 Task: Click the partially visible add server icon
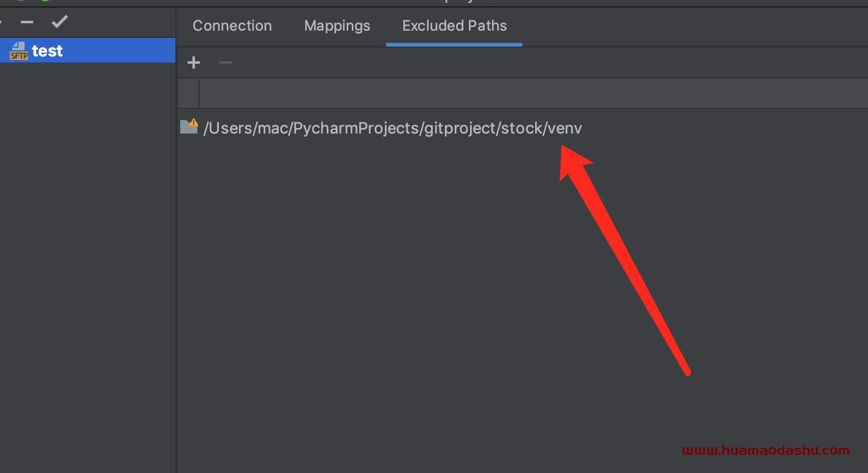coord(1,23)
